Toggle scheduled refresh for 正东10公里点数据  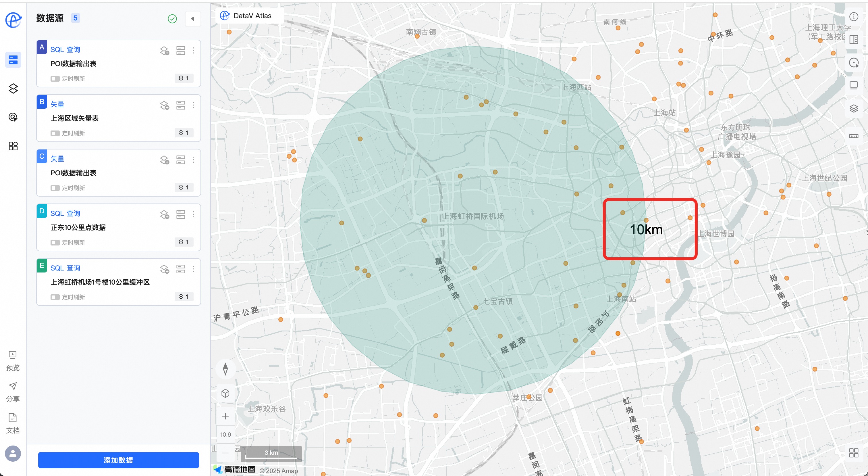click(55, 242)
